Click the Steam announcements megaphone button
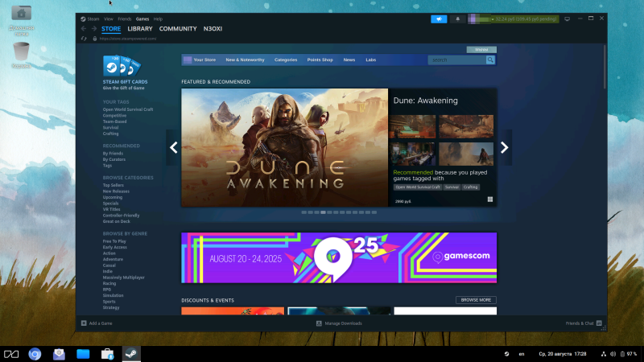This screenshot has height=362, width=644. (439, 19)
